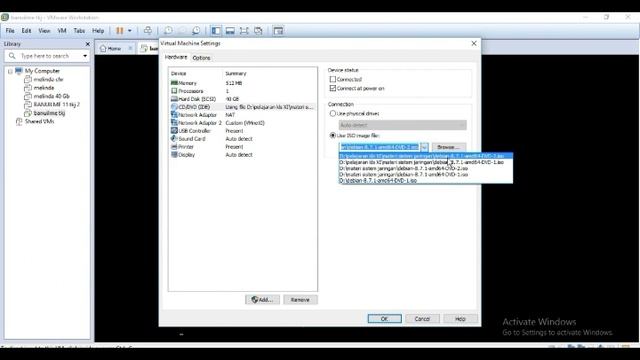640x360 pixels.
Task: Collapse the My Computer tree node
Action: click(10, 71)
